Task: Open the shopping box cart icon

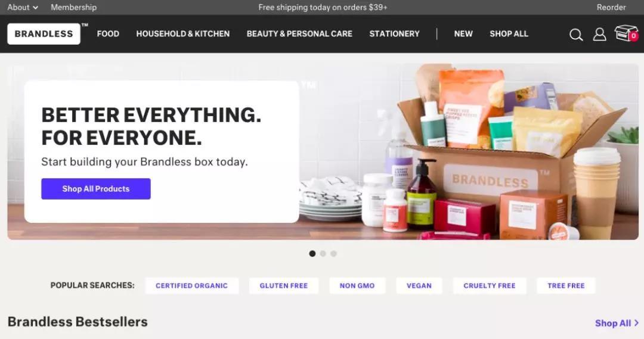Action: click(x=626, y=33)
